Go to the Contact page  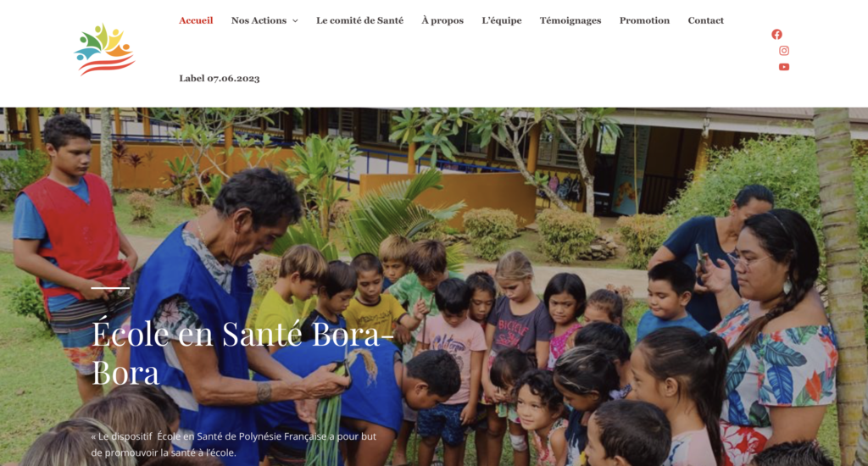tap(706, 20)
